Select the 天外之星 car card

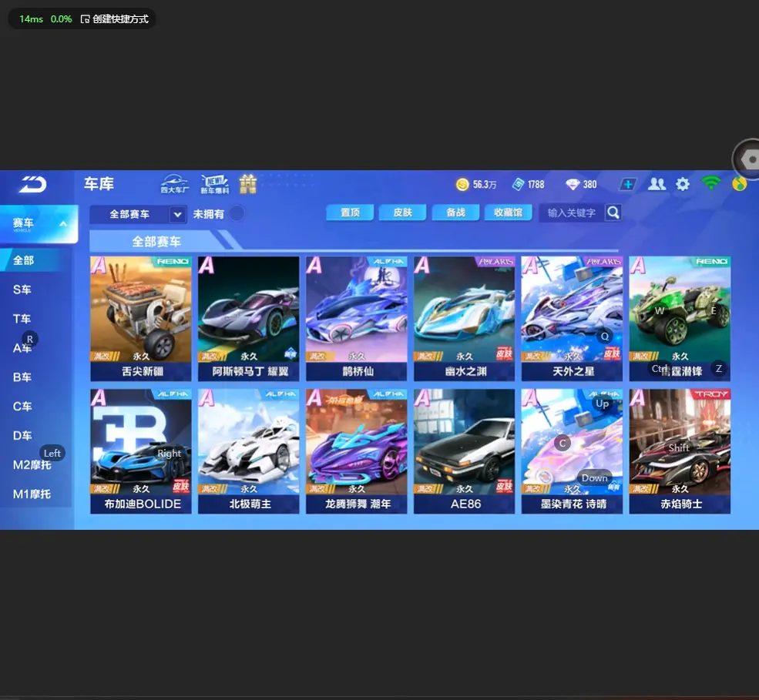pos(573,319)
